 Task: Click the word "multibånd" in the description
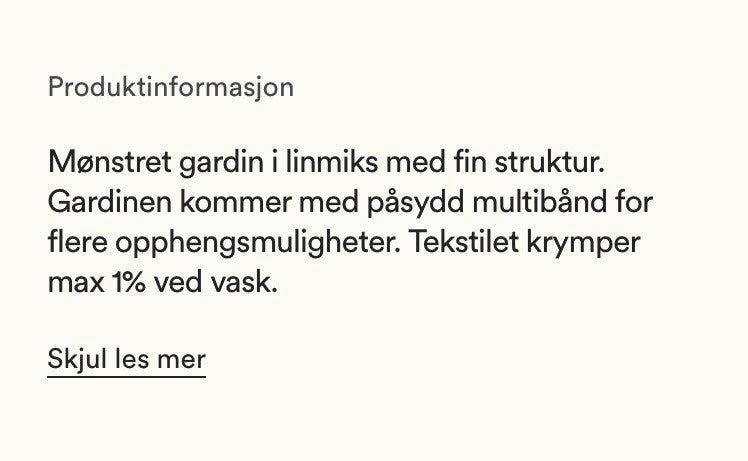click(x=540, y=202)
